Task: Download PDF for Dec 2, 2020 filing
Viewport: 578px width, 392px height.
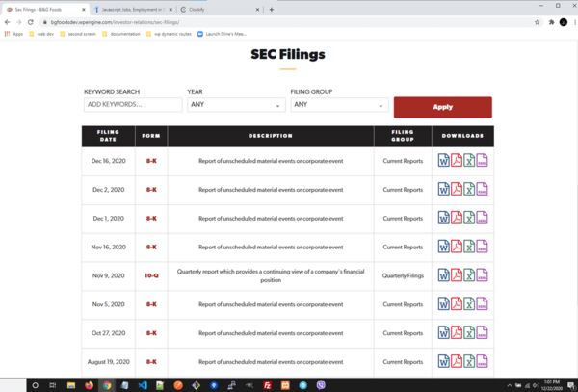Action: 457,189
